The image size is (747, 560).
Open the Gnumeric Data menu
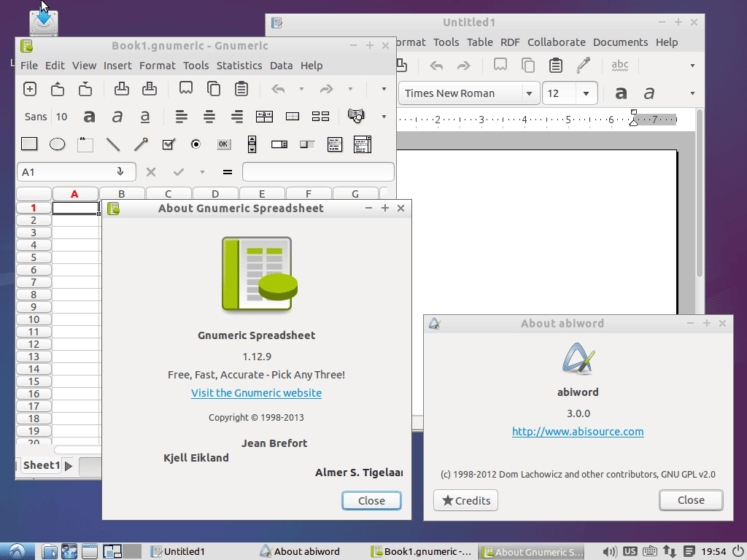[x=281, y=66]
